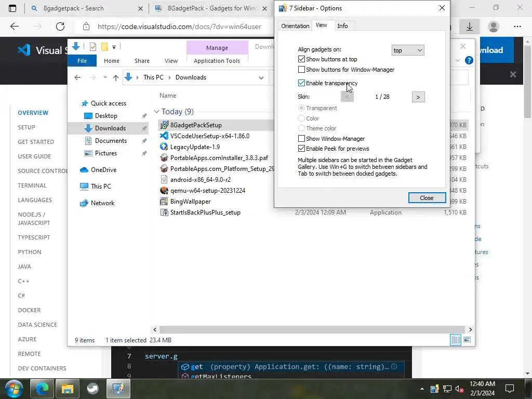The height and width of the screenshot is (399, 532).
Task: Go back in File Explorer
Action: (x=77, y=78)
